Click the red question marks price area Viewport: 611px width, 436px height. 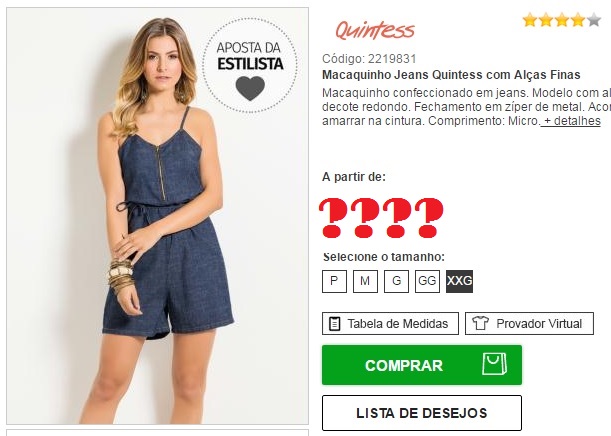pyautogui.click(x=381, y=217)
